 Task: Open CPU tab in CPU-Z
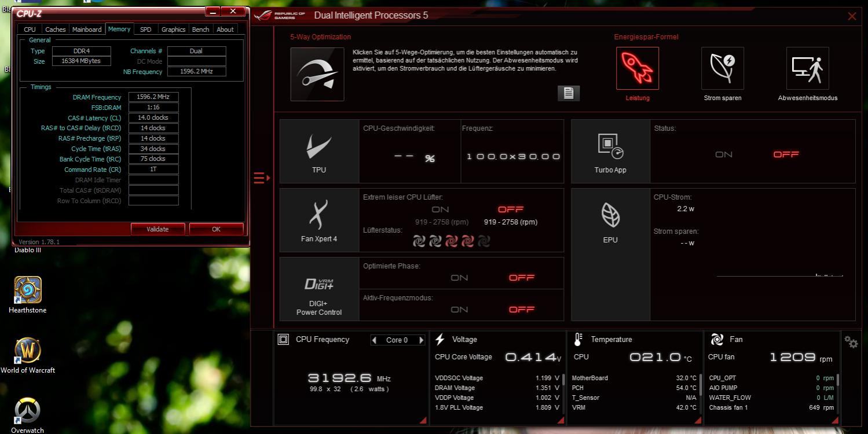point(30,30)
